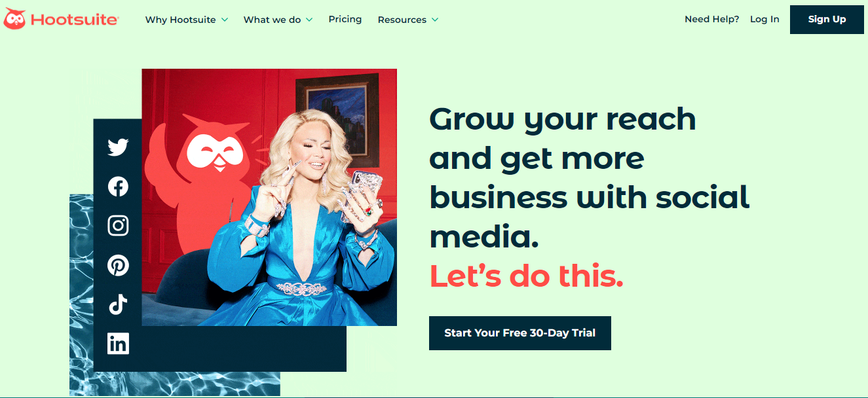
Task: Click the Twitter bird icon
Action: pos(118,147)
